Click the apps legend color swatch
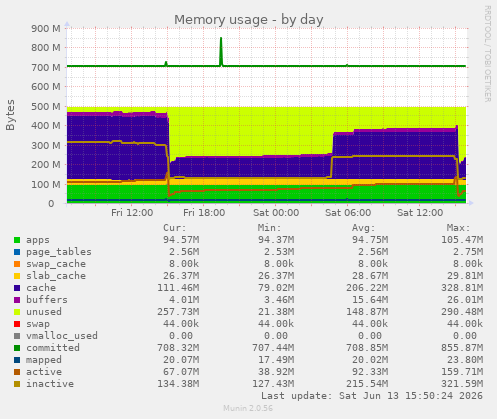The width and height of the screenshot is (497, 419). tap(17, 240)
